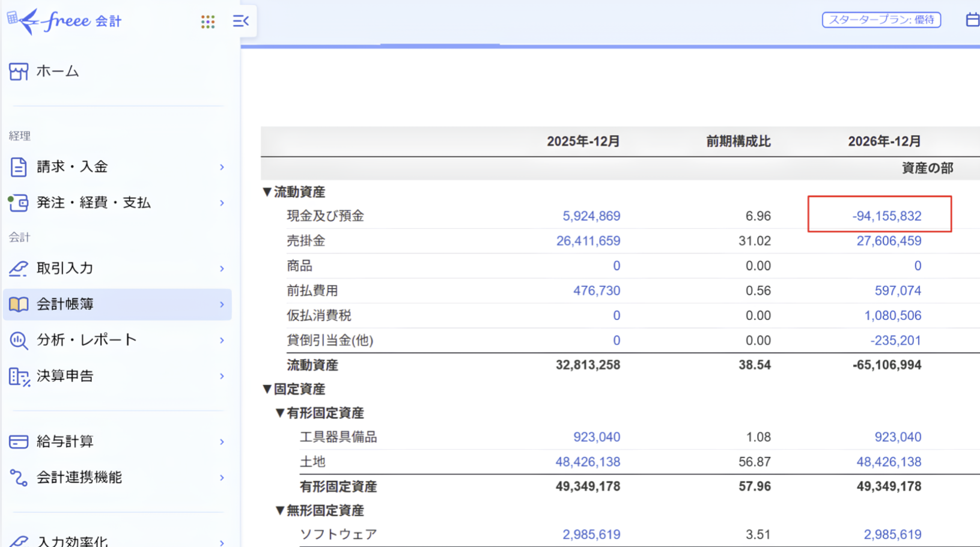Collapse the 流動資産 section triangle
The height and width of the screenshot is (547, 980).
267,192
